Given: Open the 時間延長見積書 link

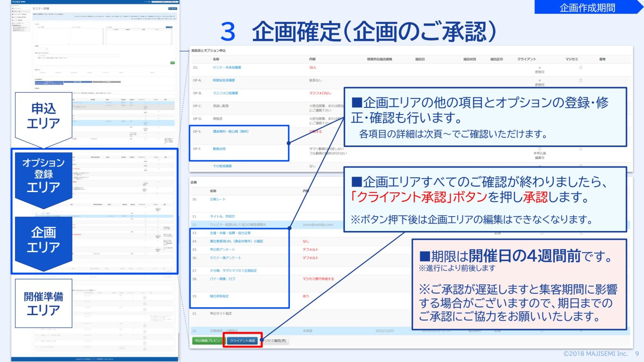Looking at the screenshot, I should (x=224, y=80).
